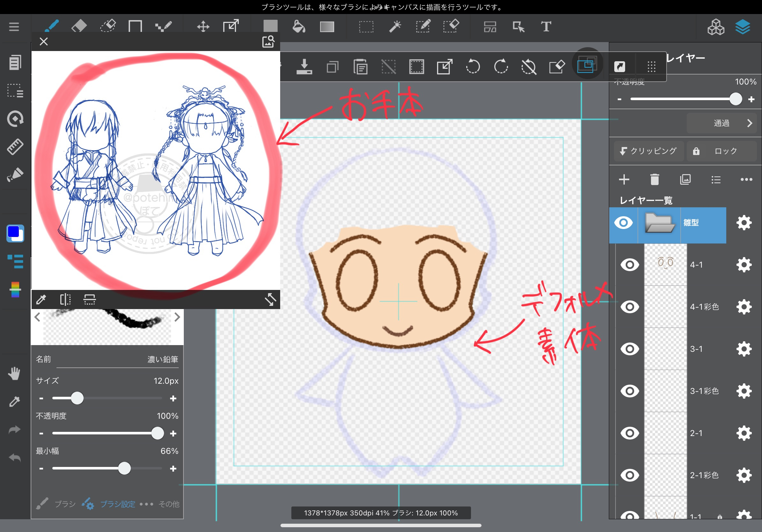Activate the Move tool
Viewport: 762px width, 532px height.
click(x=203, y=26)
